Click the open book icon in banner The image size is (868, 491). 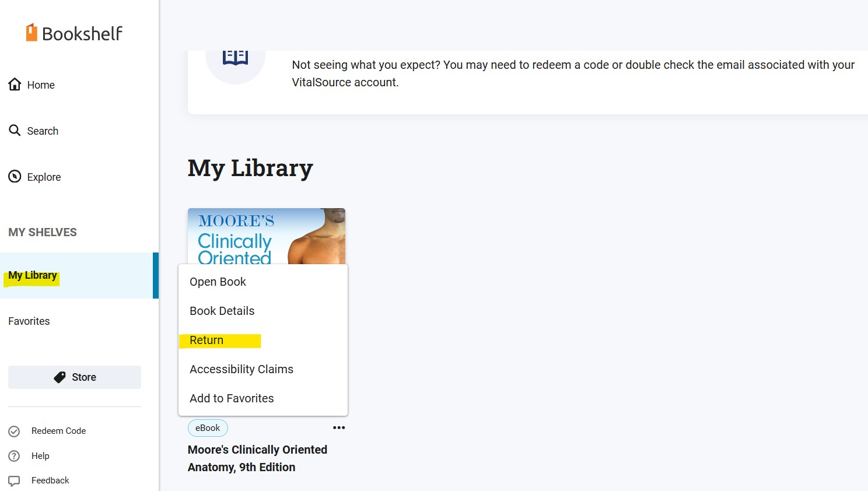pos(236,57)
